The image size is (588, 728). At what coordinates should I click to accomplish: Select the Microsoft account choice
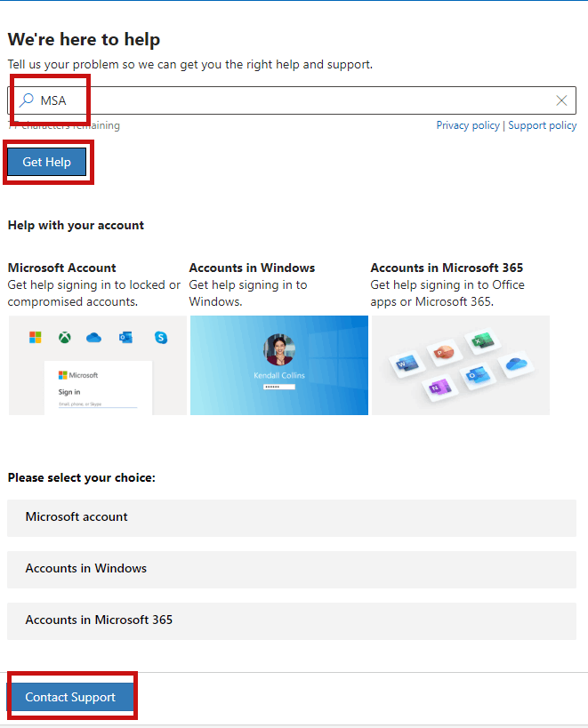[x=292, y=518]
